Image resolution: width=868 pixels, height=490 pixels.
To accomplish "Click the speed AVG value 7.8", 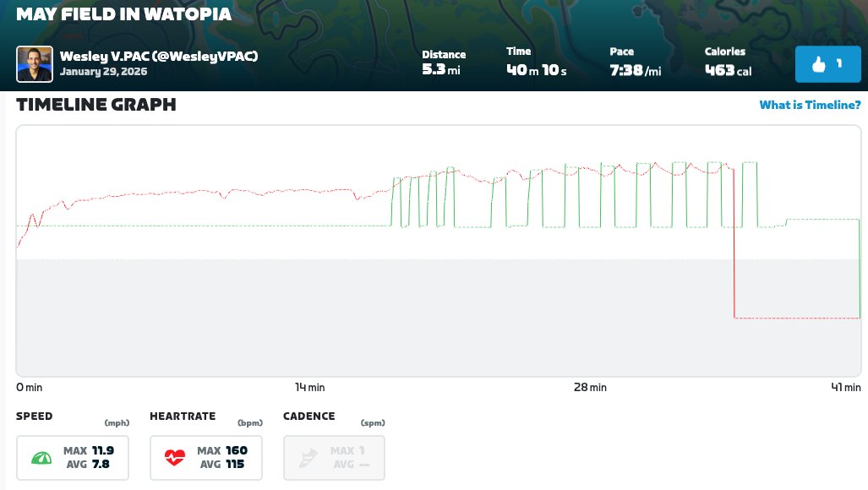I will pos(101,464).
